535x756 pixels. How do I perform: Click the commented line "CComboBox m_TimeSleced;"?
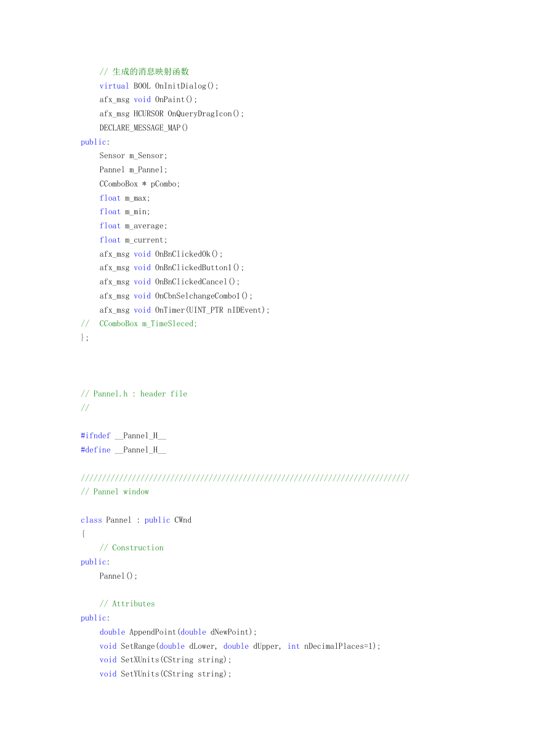tap(139, 324)
